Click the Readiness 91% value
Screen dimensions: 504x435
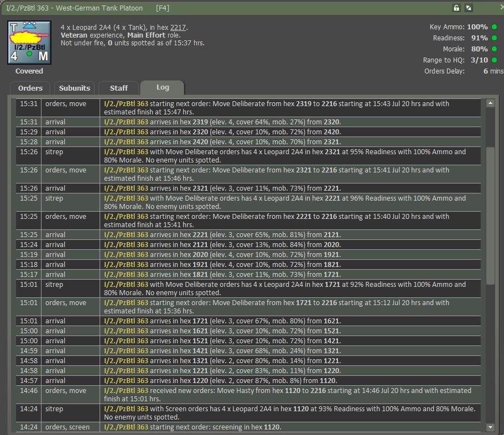click(479, 38)
